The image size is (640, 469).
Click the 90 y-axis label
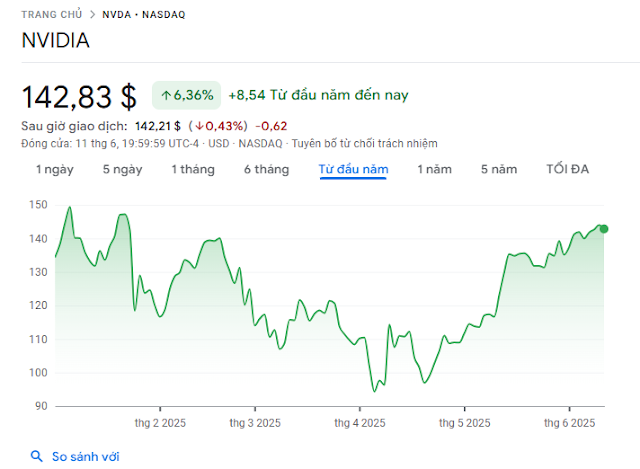click(x=41, y=406)
